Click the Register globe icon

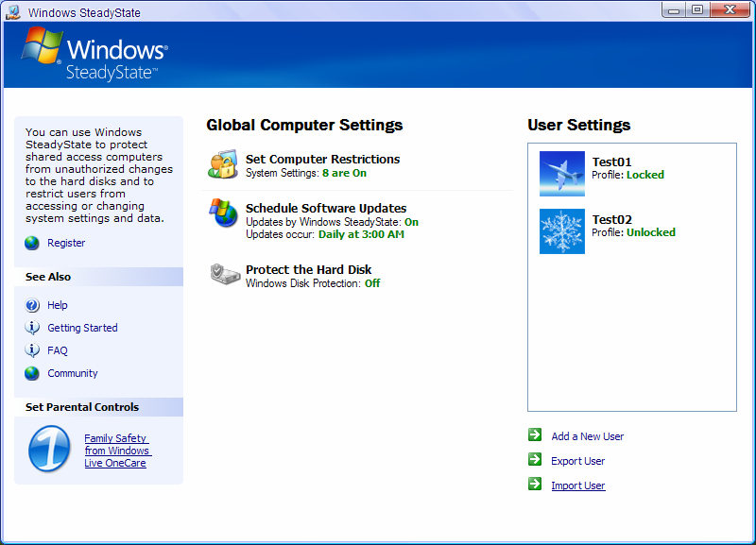click(x=31, y=243)
